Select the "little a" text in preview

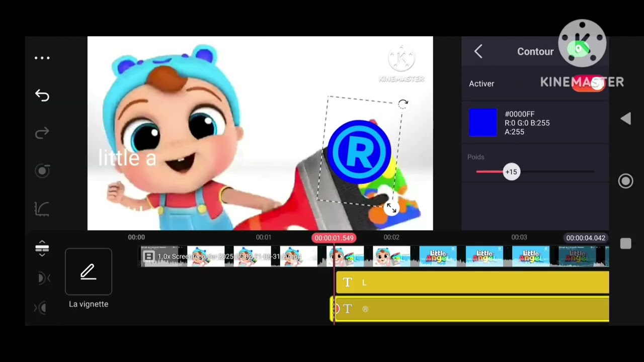pos(127,158)
